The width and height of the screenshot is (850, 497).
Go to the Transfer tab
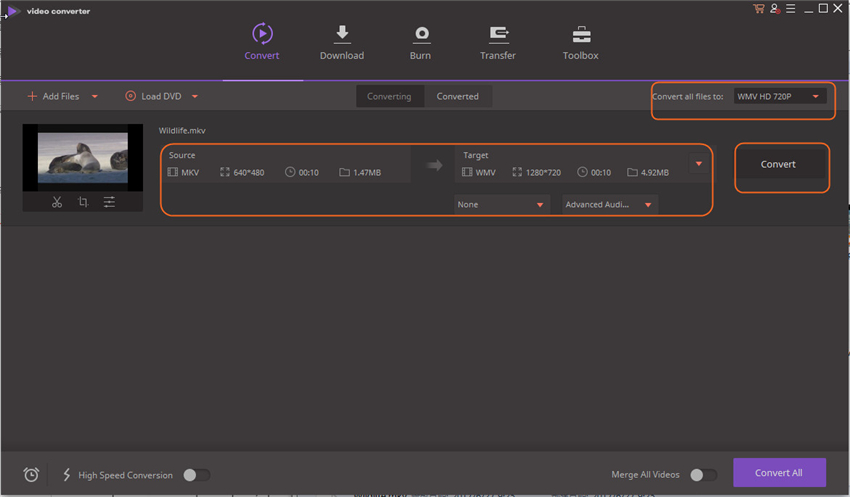[x=498, y=42]
